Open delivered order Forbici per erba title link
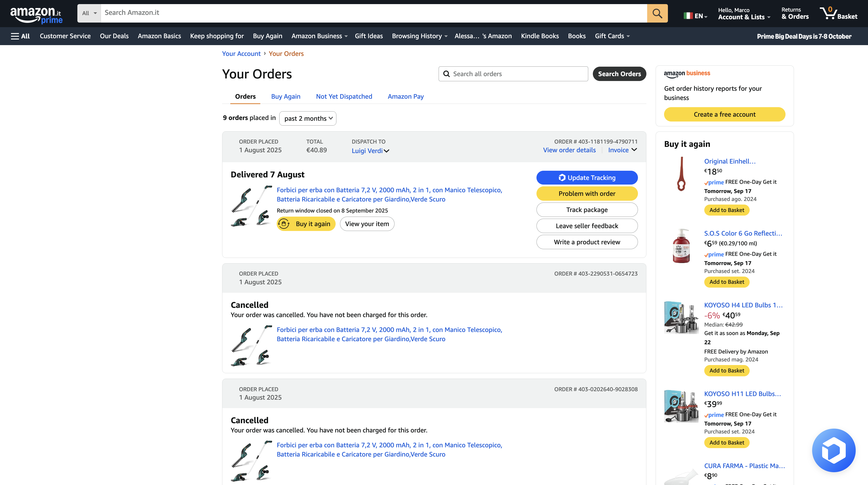 pyautogui.click(x=389, y=195)
